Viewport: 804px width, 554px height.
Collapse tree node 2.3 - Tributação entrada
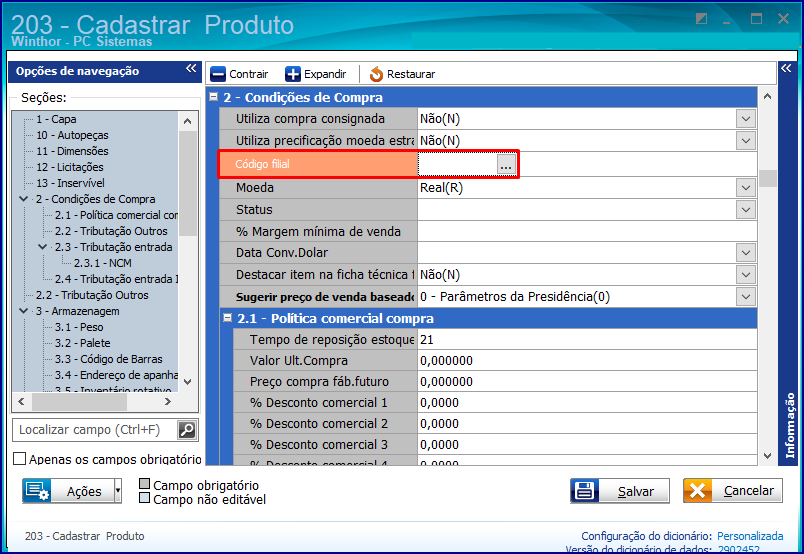tap(43, 247)
